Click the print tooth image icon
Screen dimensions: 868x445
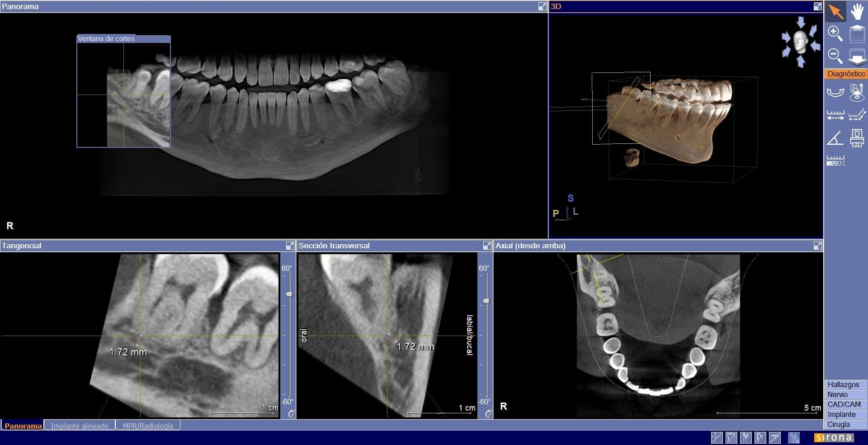tap(857, 138)
